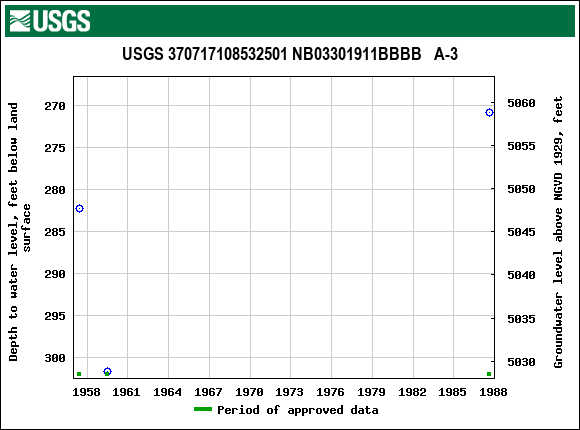Click the right axis value 5055
The width and height of the screenshot is (580, 430).
coord(521,146)
